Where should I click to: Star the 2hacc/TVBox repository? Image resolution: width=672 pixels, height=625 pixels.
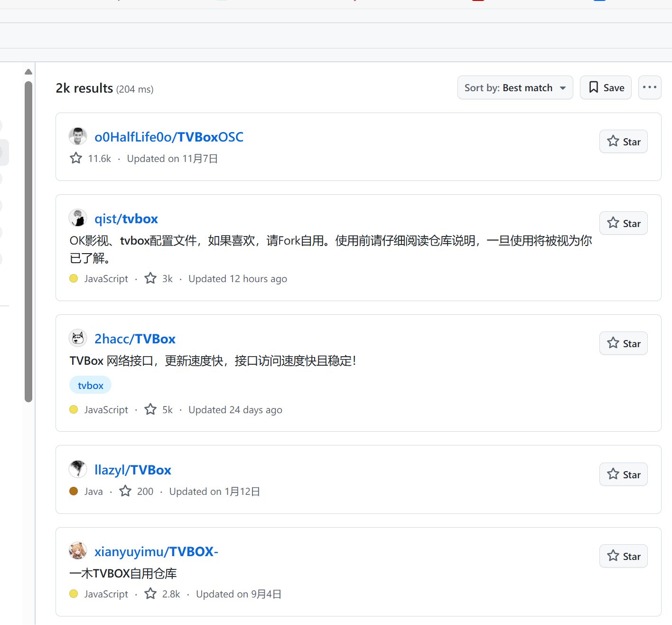point(624,343)
